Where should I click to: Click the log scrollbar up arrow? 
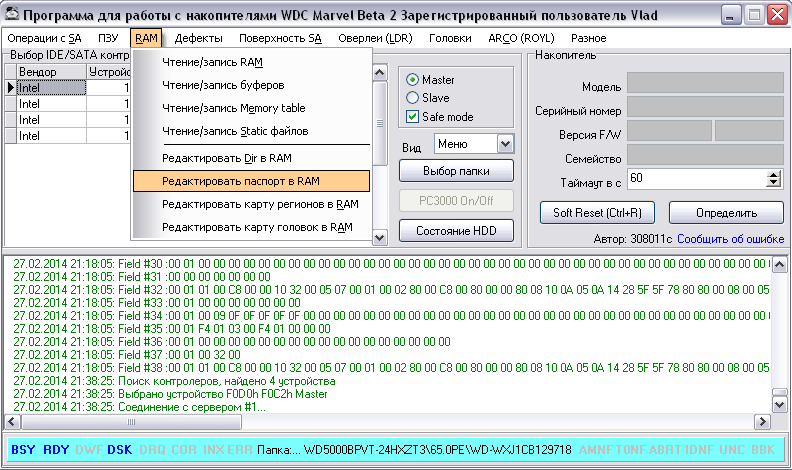pos(779,265)
